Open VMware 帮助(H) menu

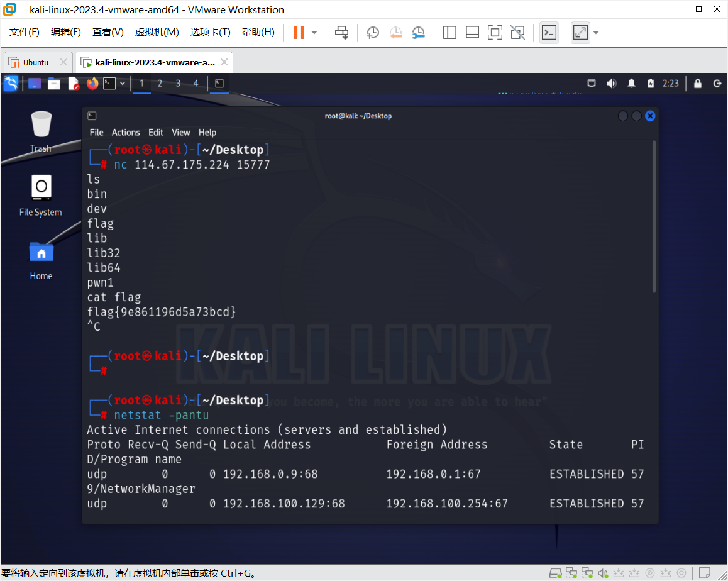pos(258,32)
